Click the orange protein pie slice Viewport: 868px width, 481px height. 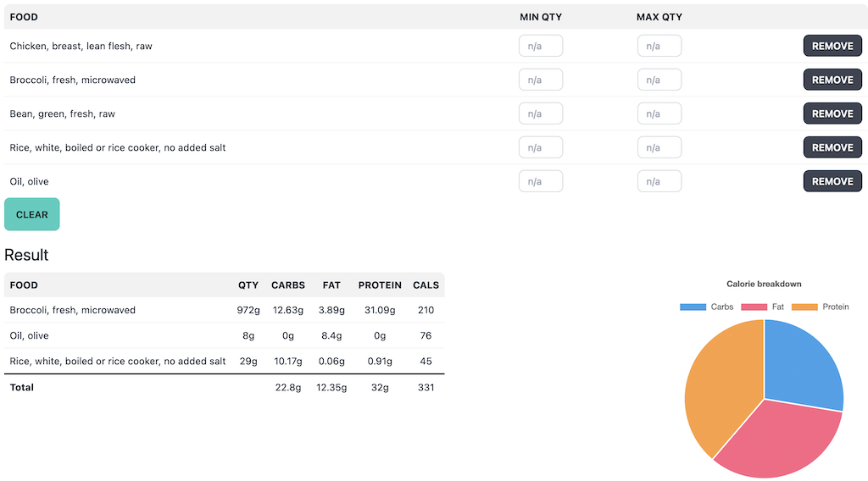pyautogui.click(x=721, y=381)
